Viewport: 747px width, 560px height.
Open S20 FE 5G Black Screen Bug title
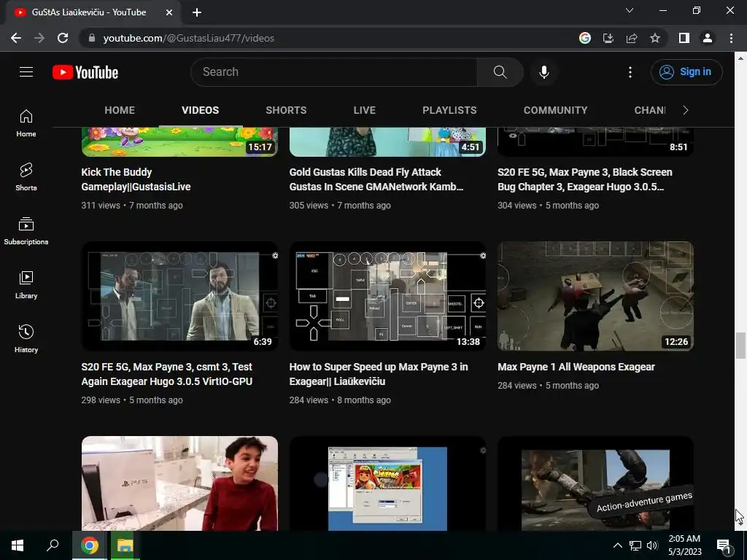pos(584,179)
